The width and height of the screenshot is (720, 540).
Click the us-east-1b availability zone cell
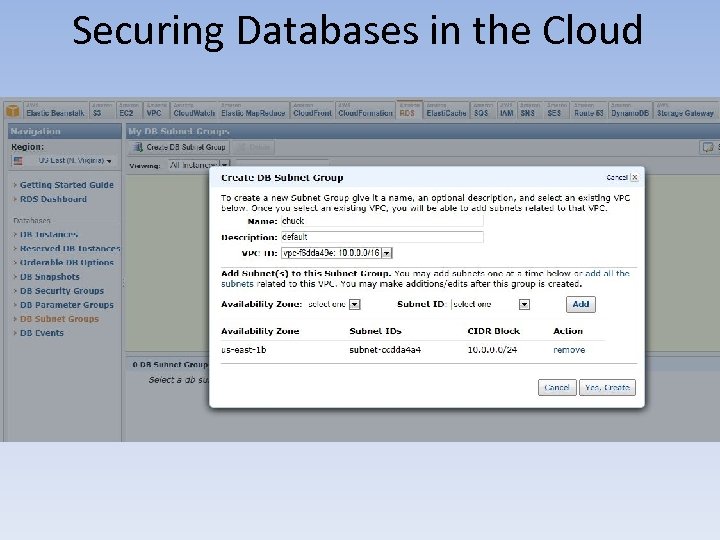point(244,350)
